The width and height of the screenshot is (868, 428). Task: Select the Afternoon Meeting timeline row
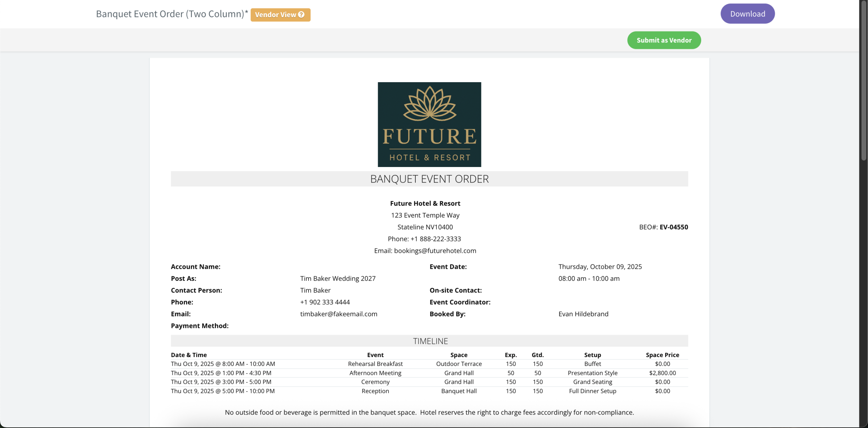click(x=375, y=373)
